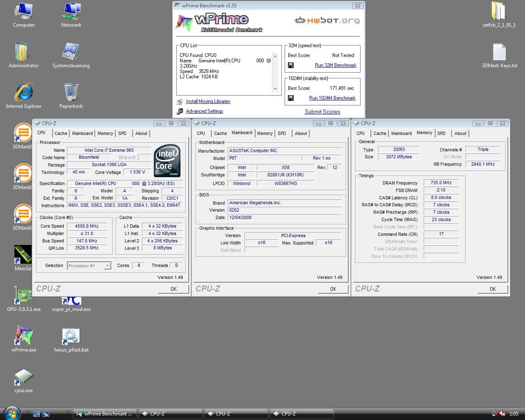Click the Intel Core i7 logo in CPU-Z

click(x=167, y=160)
